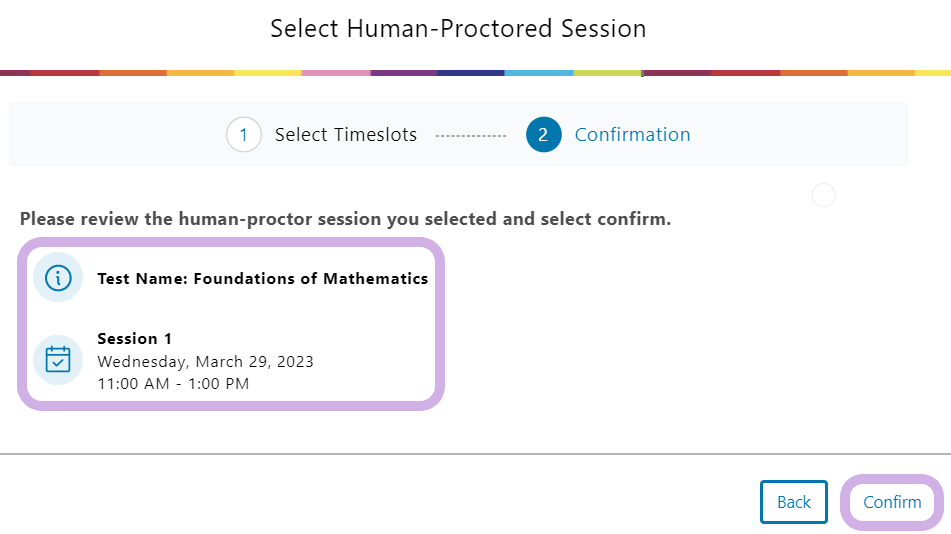This screenshot has height=534, width=951.
Task: Click the Session 1 heading
Action: (135, 339)
